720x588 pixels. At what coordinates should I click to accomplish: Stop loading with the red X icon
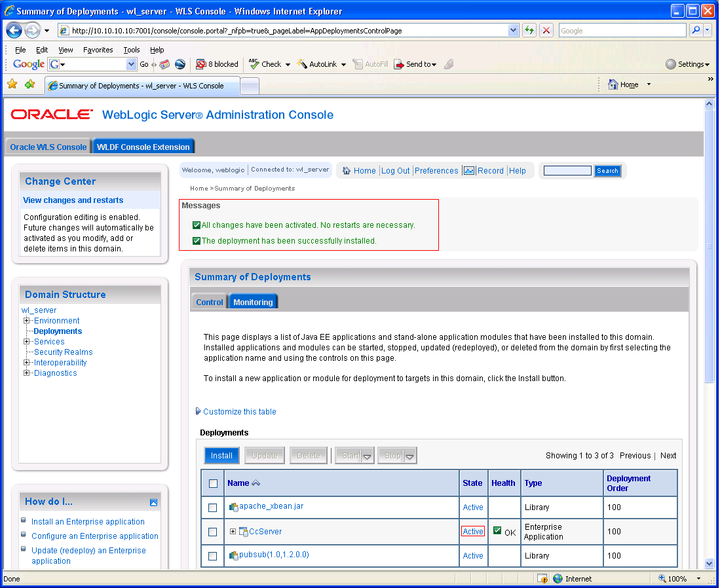[546, 30]
